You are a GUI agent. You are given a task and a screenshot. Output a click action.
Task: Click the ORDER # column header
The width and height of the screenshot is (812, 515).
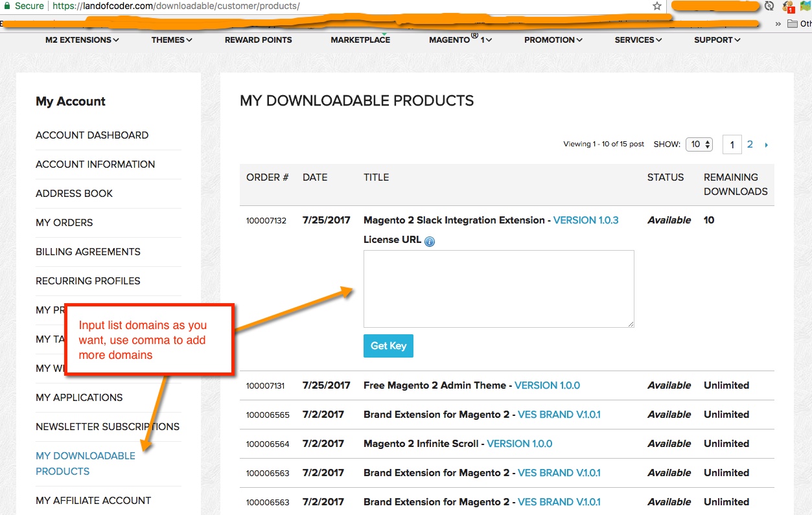(x=268, y=177)
